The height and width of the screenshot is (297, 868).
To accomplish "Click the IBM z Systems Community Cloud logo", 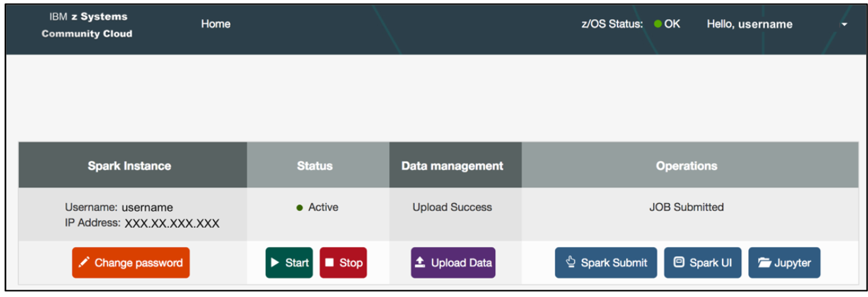I will pyautogui.click(x=87, y=25).
